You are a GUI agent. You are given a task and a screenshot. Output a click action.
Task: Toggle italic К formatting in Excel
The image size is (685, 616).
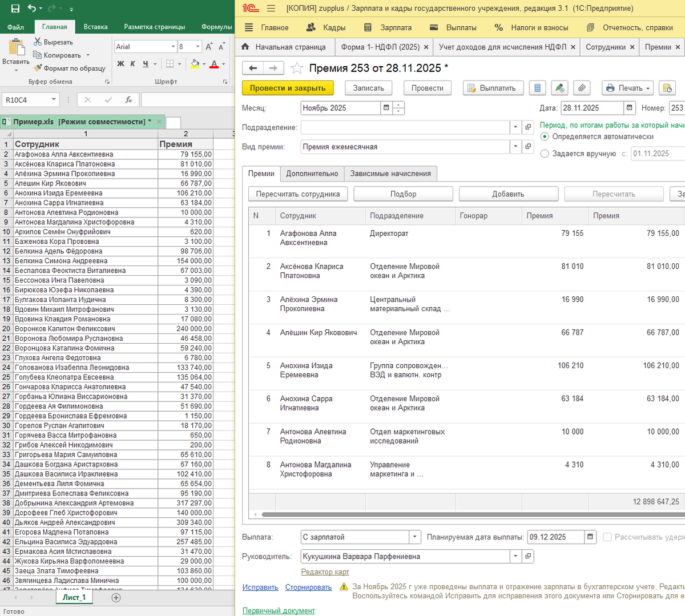[132, 64]
